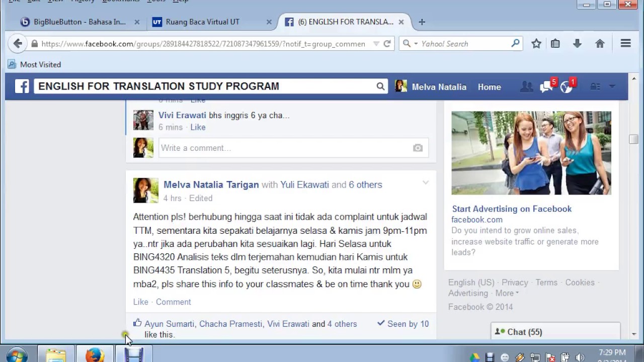Expand the Facebook account dropdown arrow
644x362 pixels.
[612, 87]
